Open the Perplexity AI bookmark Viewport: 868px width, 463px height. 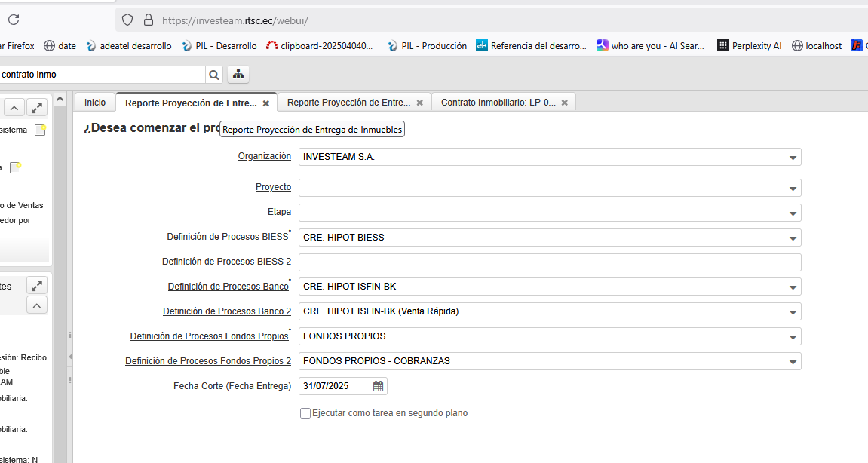coord(749,46)
